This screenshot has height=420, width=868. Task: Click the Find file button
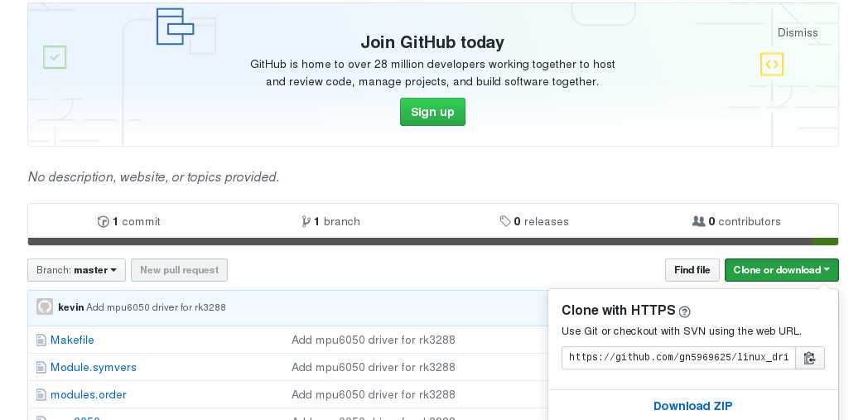pos(692,270)
